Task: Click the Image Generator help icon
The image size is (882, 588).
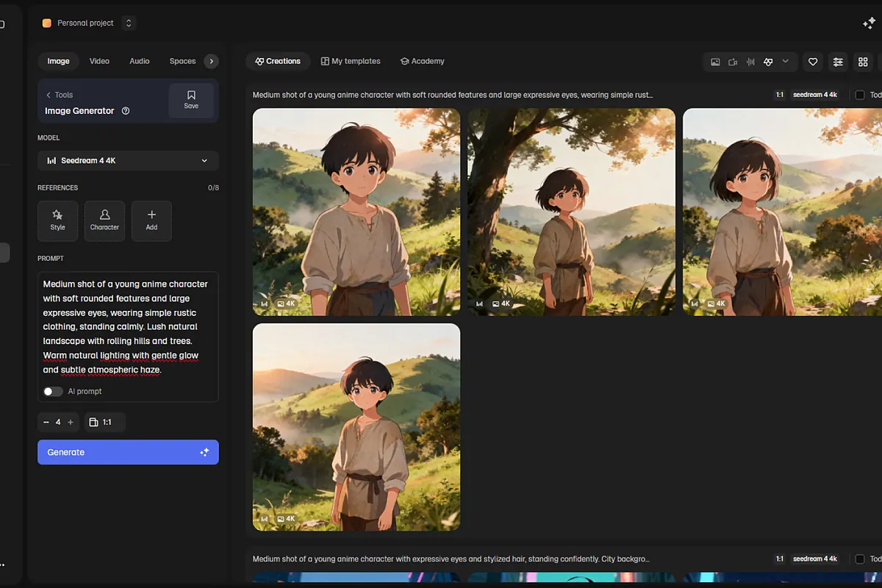Action: point(126,111)
